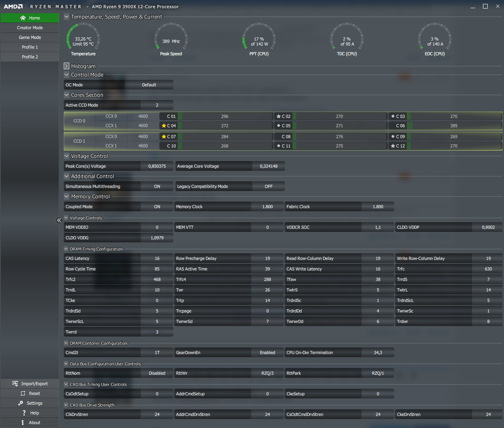Toggle Simultaneous Multithreading ON value
The height and width of the screenshot is (428, 504).
coord(157,186)
